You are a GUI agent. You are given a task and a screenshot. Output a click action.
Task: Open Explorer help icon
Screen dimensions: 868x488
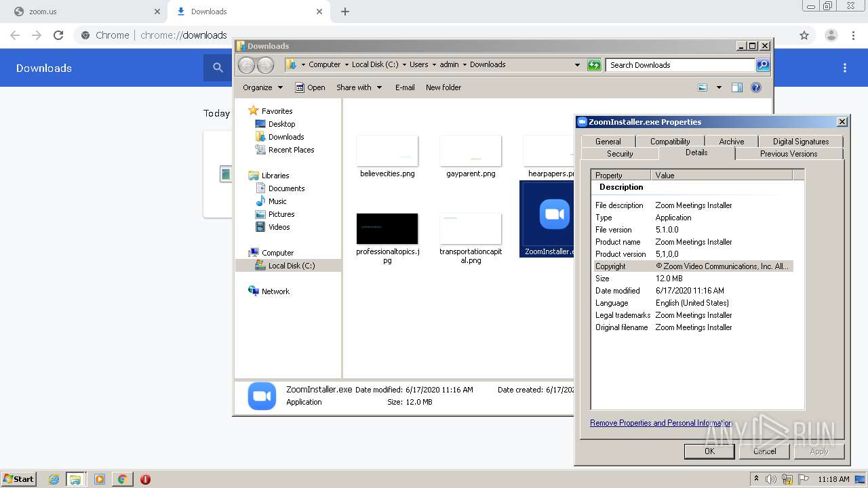(x=756, y=87)
